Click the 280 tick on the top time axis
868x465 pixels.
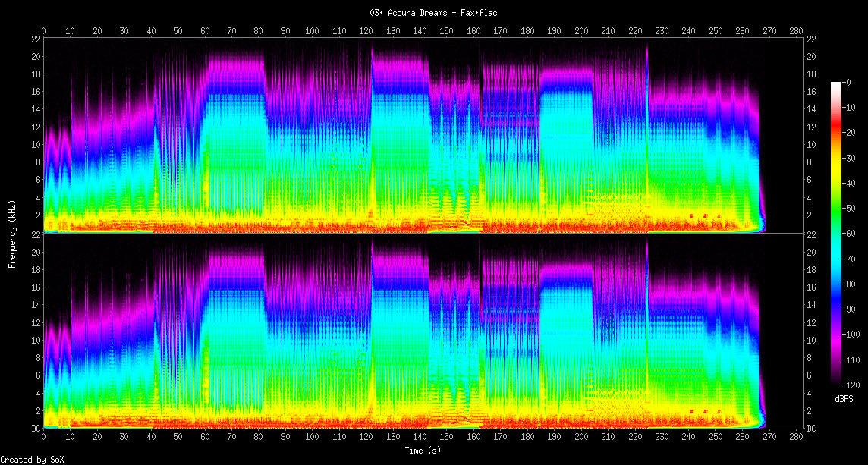[795, 31]
